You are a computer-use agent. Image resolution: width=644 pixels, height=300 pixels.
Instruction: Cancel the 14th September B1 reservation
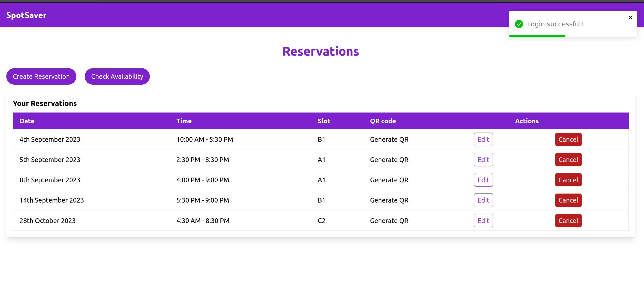tap(568, 200)
